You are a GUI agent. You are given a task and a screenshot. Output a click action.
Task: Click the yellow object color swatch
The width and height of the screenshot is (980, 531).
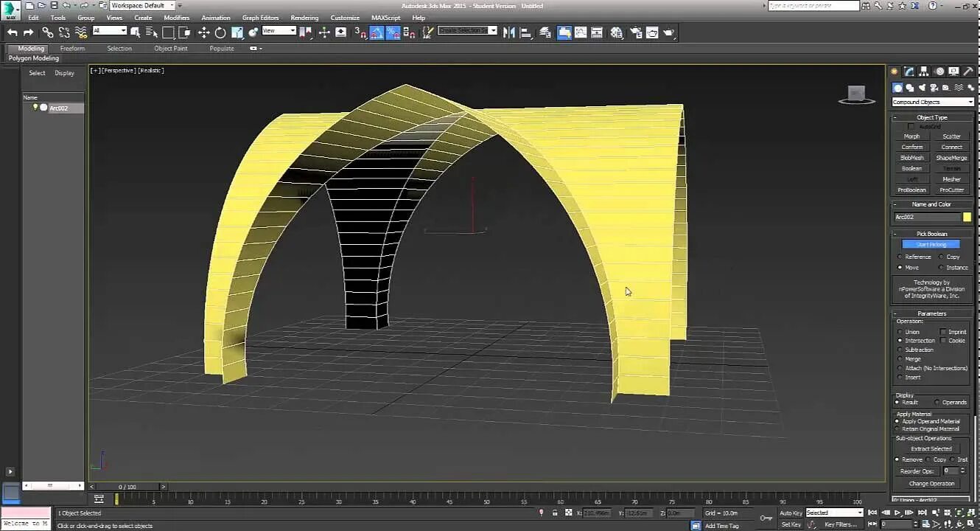coord(967,217)
